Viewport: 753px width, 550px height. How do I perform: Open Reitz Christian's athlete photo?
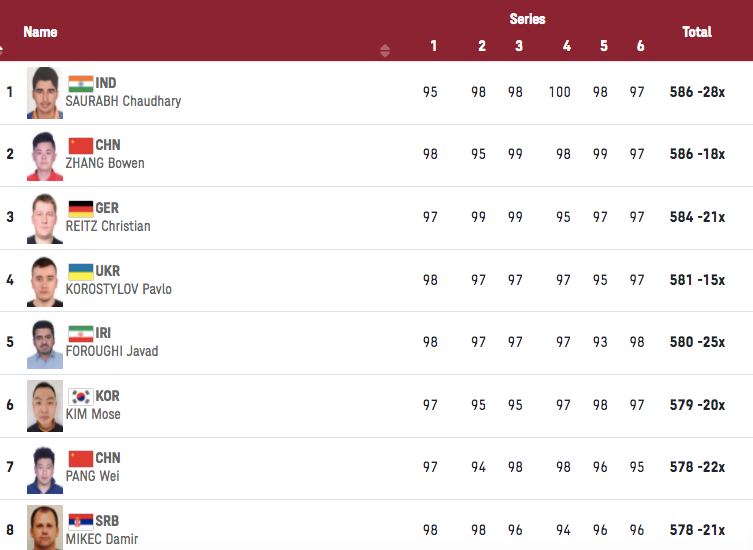pos(45,218)
